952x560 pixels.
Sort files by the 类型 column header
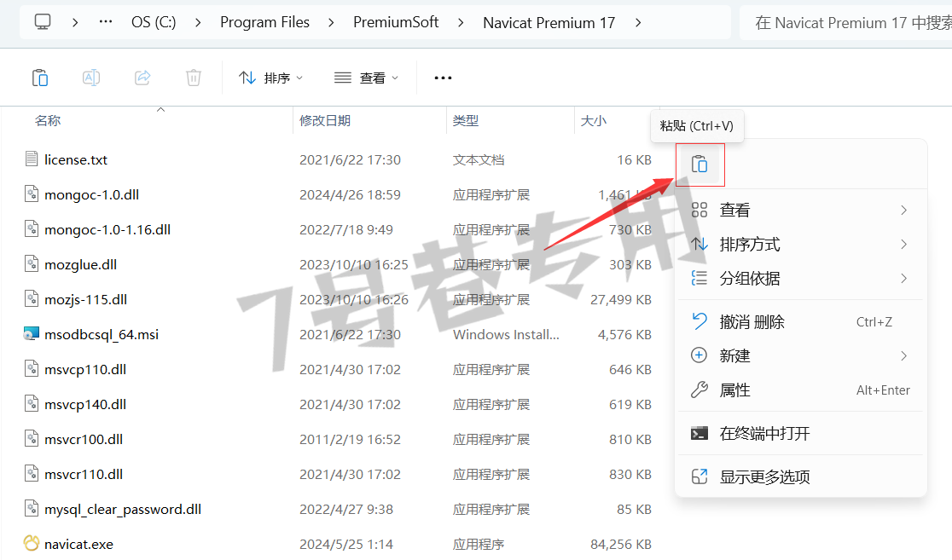pyautogui.click(x=466, y=121)
